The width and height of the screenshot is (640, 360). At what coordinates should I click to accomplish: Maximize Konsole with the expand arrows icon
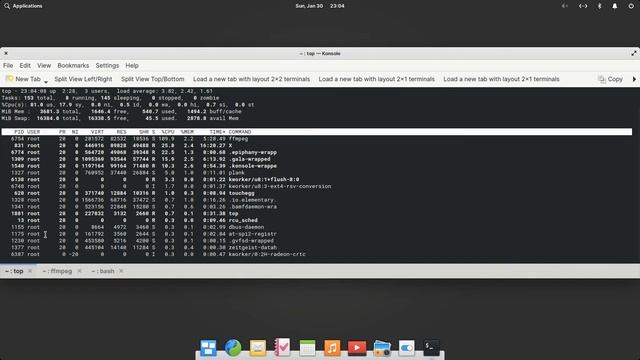click(x=634, y=53)
